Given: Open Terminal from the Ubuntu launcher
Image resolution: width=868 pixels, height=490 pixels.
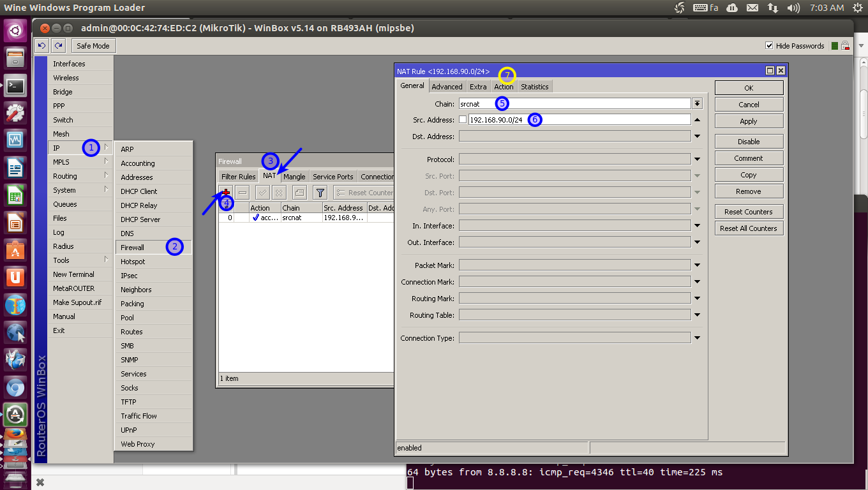Looking at the screenshot, I should [15, 85].
